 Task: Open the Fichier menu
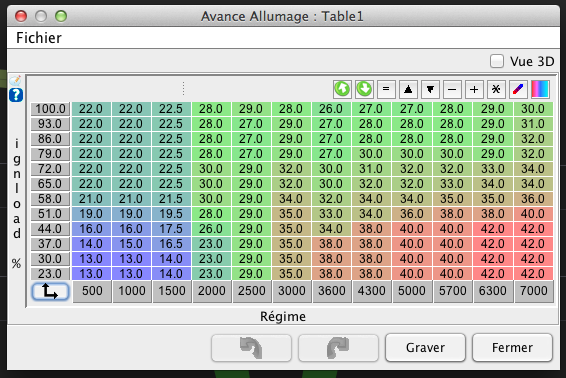click(39, 38)
